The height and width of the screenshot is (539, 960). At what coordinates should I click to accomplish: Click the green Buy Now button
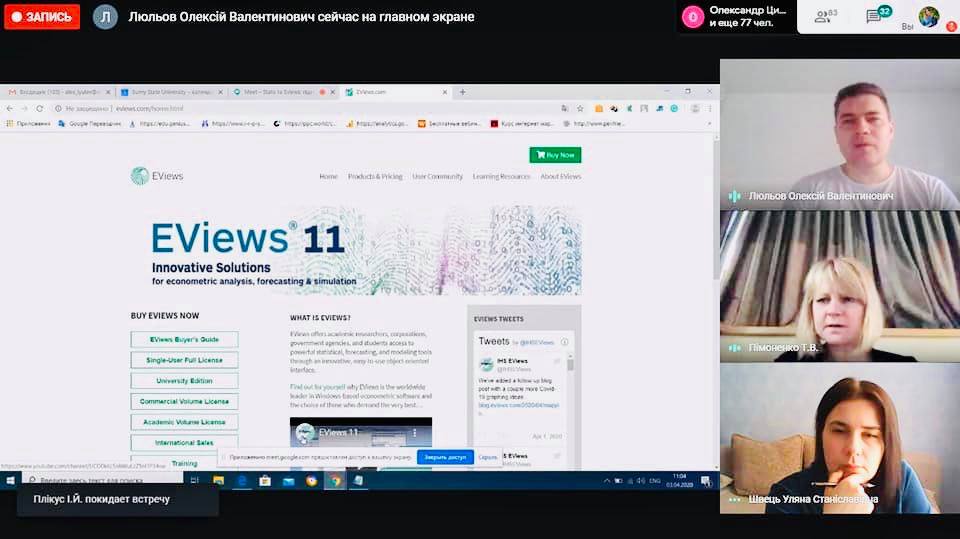(555, 155)
